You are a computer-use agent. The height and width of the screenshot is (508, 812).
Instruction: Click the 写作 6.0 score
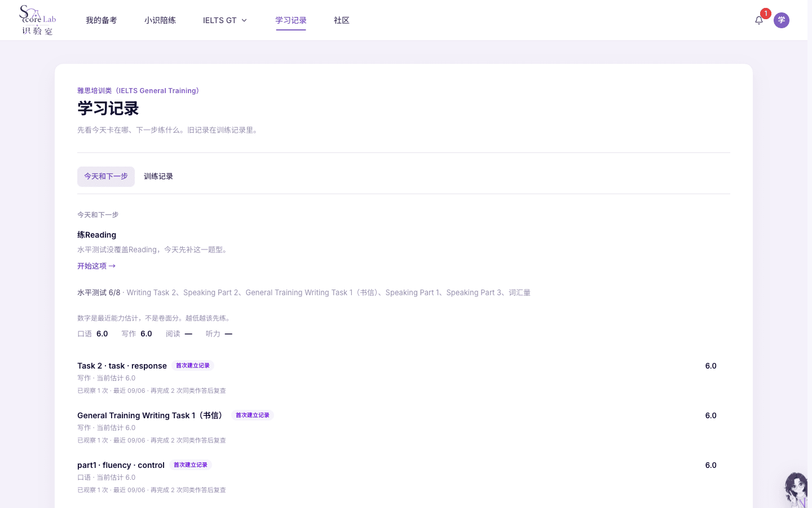[x=137, y=334]
